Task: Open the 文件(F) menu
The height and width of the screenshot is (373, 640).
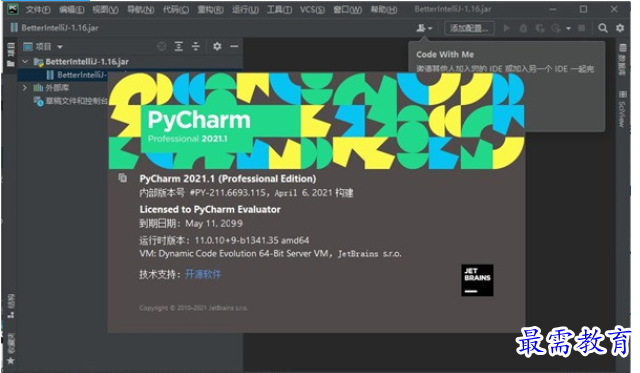Action: [x=38, y=9]
